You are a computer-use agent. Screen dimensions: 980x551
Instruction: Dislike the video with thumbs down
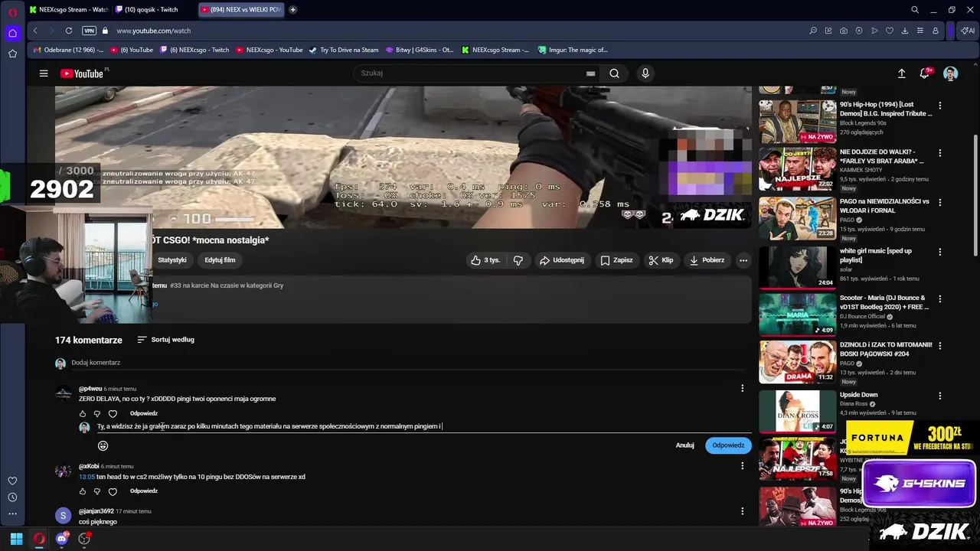pos(518,260)
